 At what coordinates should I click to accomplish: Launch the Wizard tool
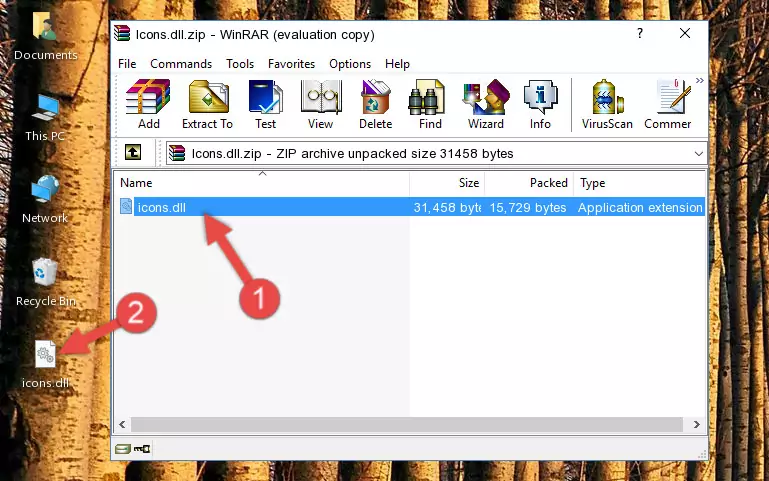pos(486,104)
